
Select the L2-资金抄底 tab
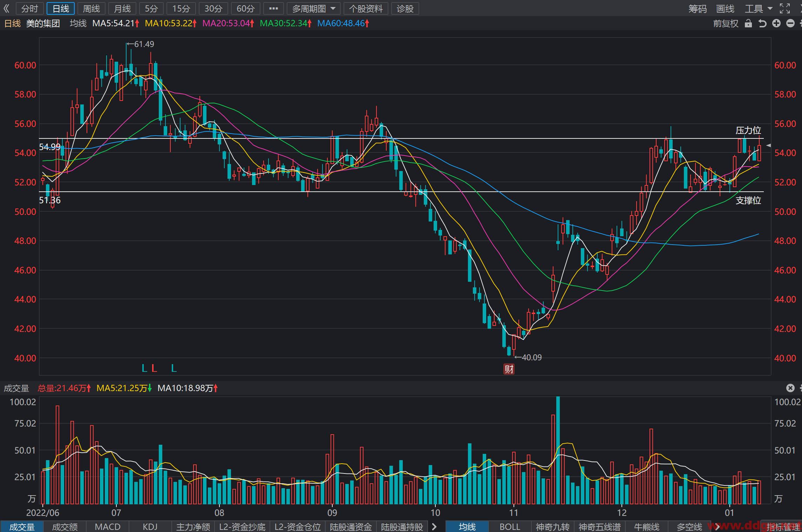[x=242, y=527]
